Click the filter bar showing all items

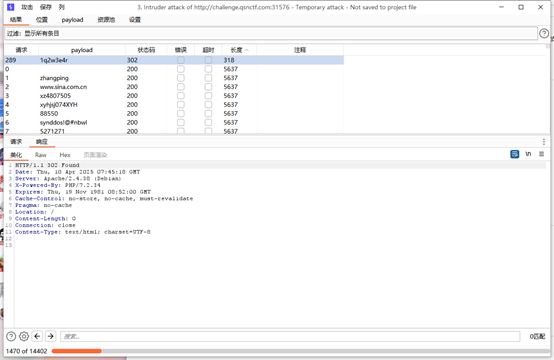point(271,34)
